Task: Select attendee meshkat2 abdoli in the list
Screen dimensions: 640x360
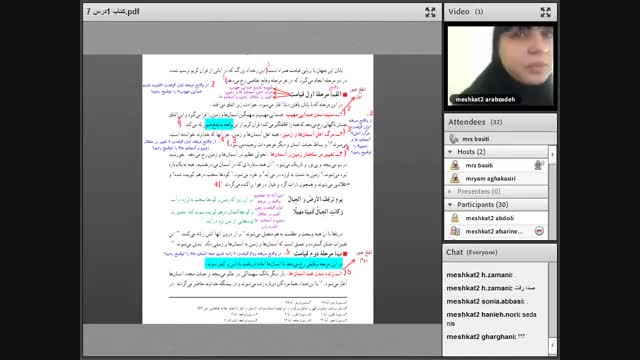Action: 496,218
